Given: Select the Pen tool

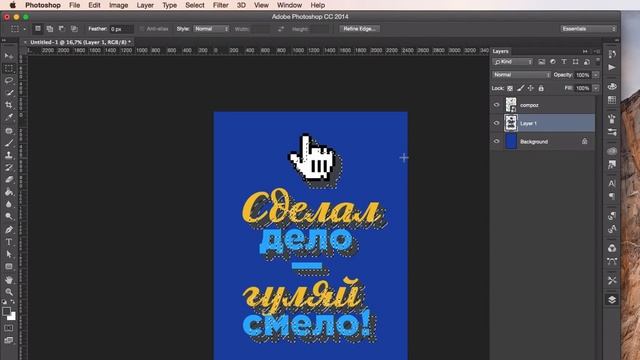Looking at the screenshot, I should pyautogui.click(x=9, y=230).
